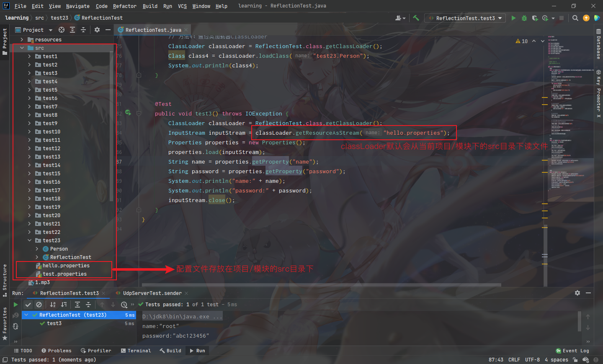Viewport: 603px width, 364px height.
Task: Change file encoding UTF-8 in status bar
Action: coord(532,360)
